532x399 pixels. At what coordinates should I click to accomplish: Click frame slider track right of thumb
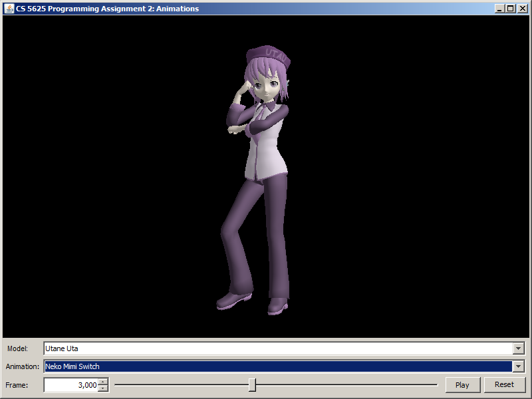pos(346,385)
